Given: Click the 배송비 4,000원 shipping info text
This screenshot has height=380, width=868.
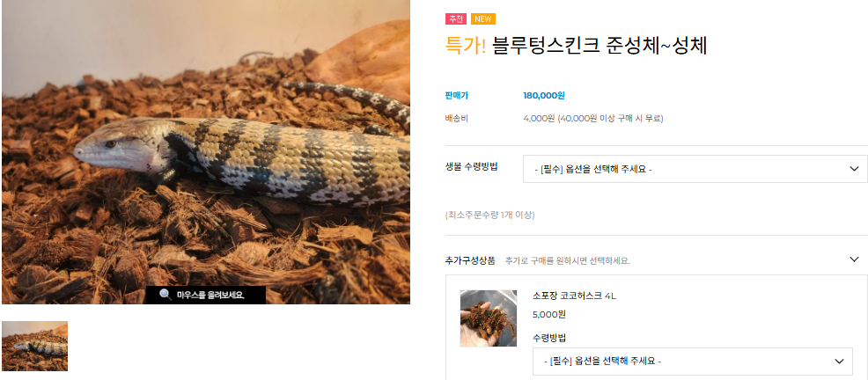Looking at the screenshot, I should pos(592,119).
